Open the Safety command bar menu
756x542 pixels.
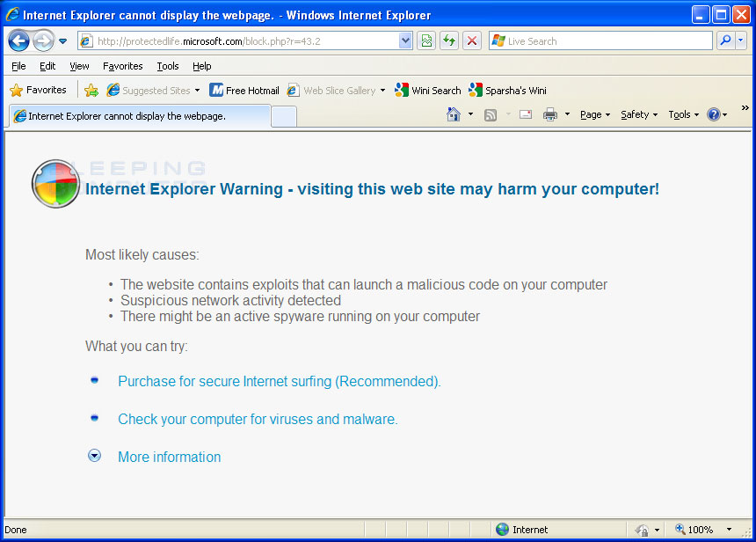point(639,114)
